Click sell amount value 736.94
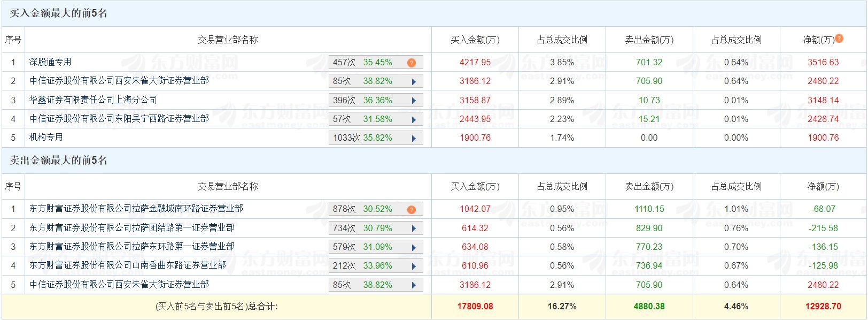Viewport: 868px width, 320px height. tap(649, 266)
